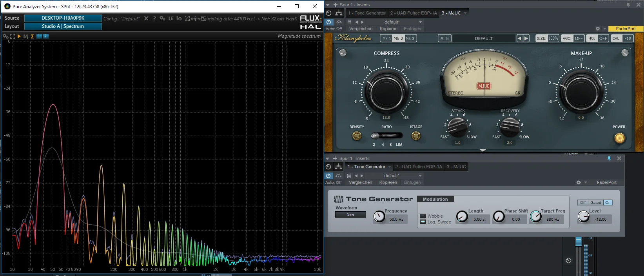Screen dimensions: 644x276
Task: Click Kopieren in the MJUC window
Action: tap(388, 29)
